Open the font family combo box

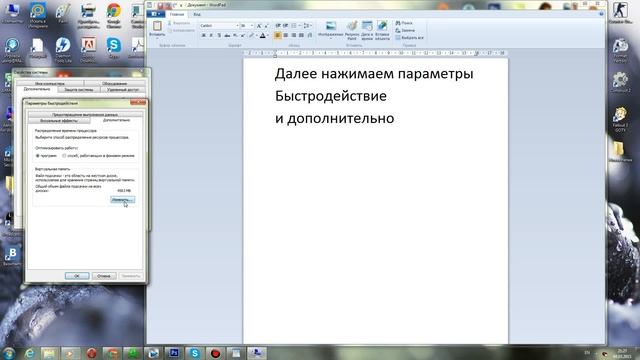pyautogui.click(x=219, y=26)
